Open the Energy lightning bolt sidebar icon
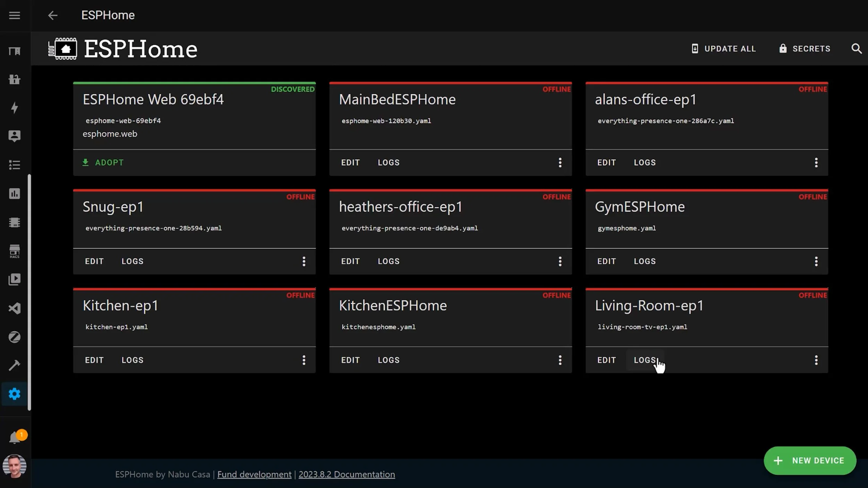868x488 pixels. 14,108
